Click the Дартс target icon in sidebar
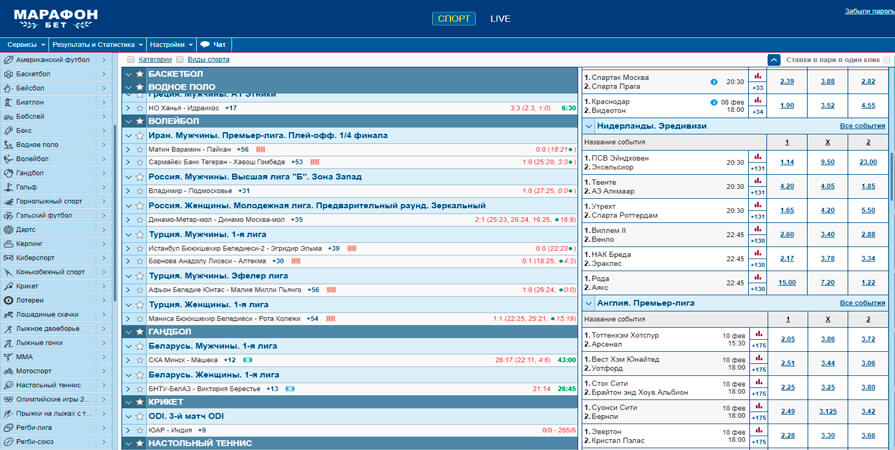This screenshot has height=450, width=895. (8, 230)
